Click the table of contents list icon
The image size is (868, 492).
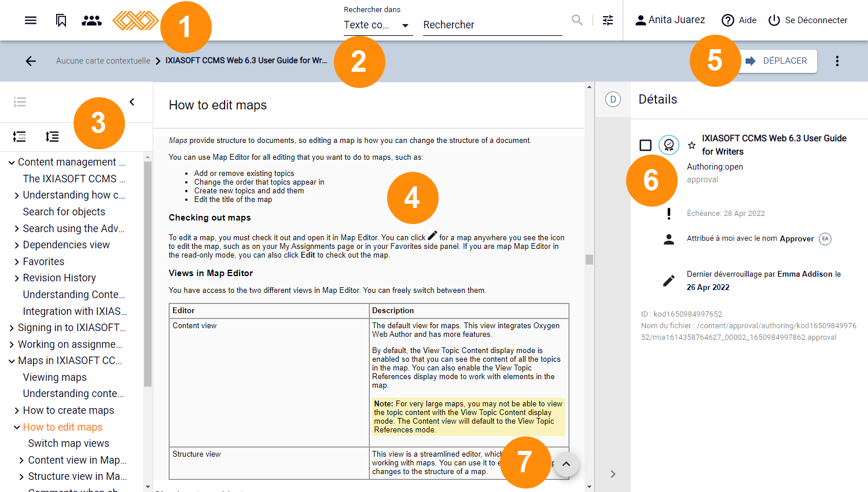[x=20, y=102]
